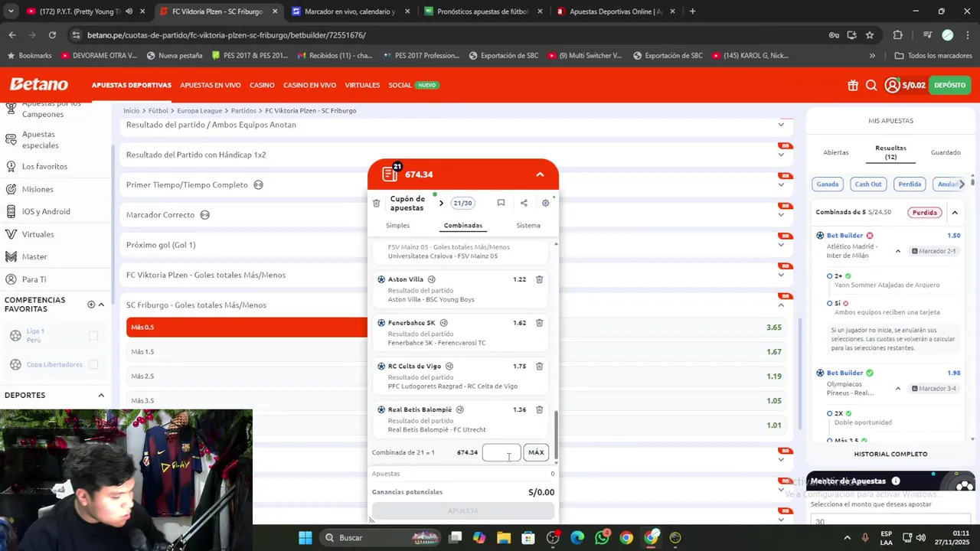Viewport: 980px width, 551px height.
Task: Expand Próximo gol (Gol 1) market
Action: (781, 245)
